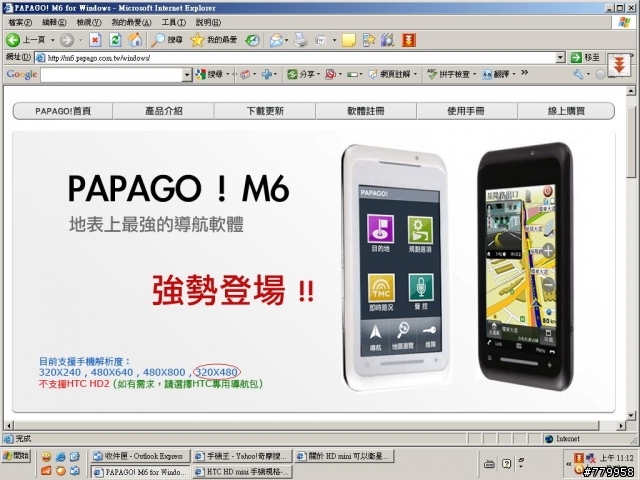The height and width of the screenshot is (480, 640).
Task: Click the yellow note icon in toolbar
Action: point(349,40)
